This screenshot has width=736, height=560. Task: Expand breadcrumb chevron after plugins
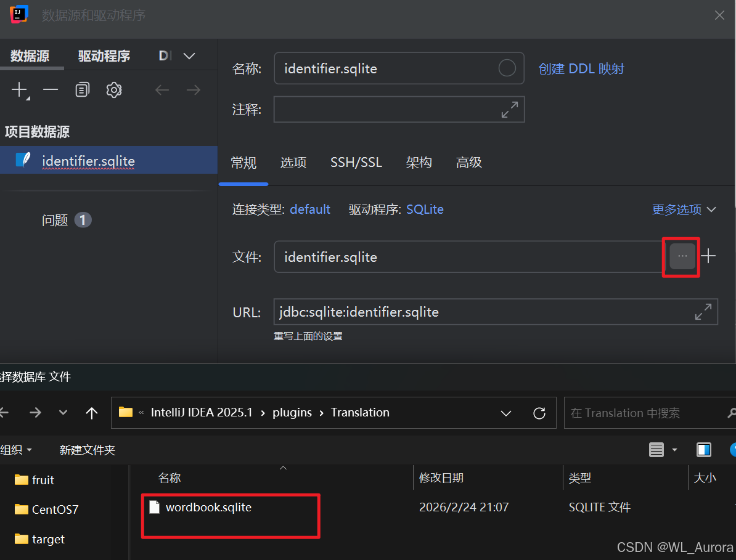pos(322,413)
